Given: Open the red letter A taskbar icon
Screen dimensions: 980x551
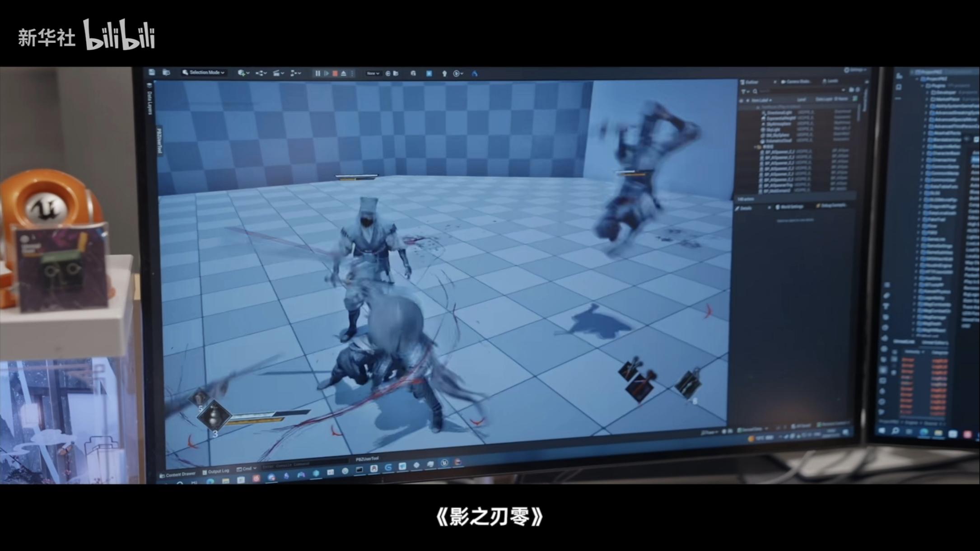Looking at the screenshot, I should [374, 468].
